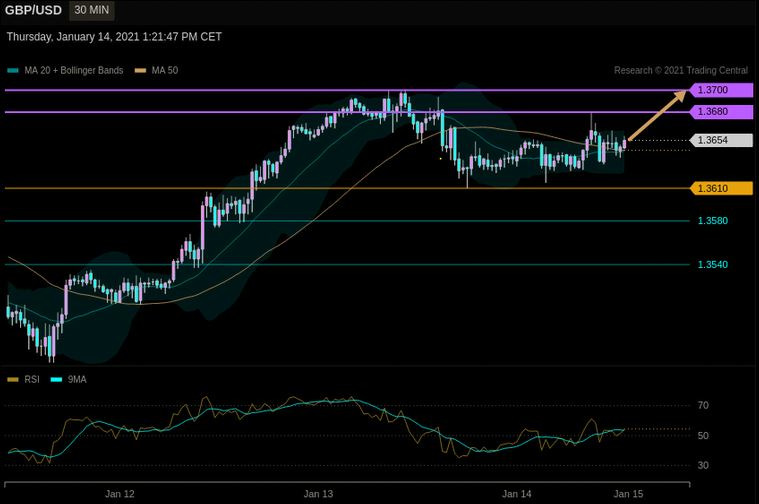The width and height of the screenshot is (759, 504).
Task: Select the 30 MIN timeframe button
Action: 91,10
